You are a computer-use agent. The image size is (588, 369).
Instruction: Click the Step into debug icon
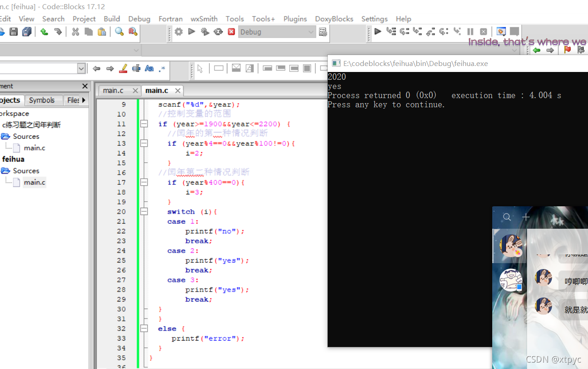tap(417, 32)
